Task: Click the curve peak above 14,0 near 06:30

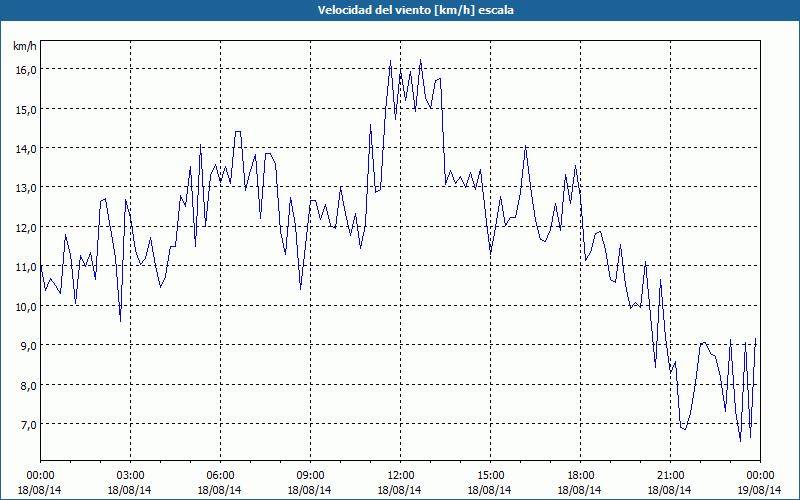Action: 238,132
